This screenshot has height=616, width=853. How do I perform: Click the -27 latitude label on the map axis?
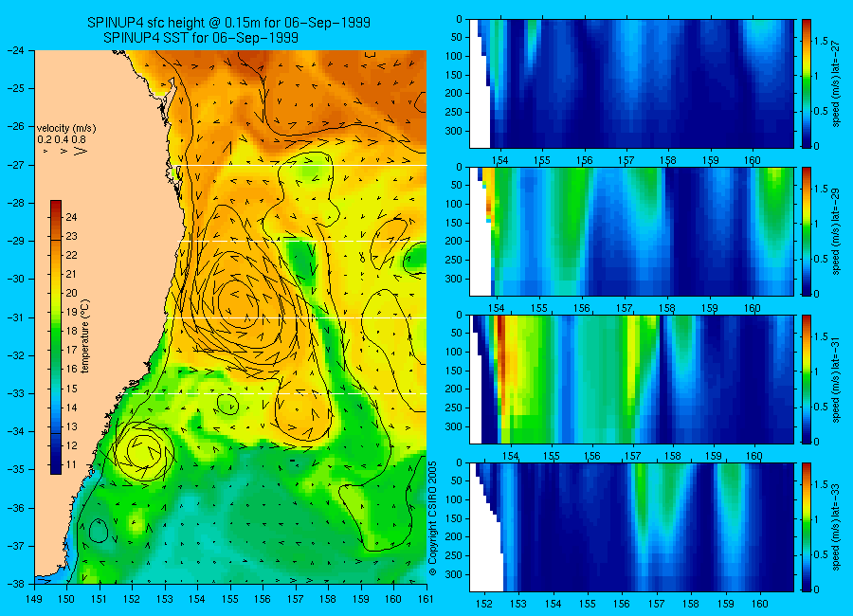(16, 165)
